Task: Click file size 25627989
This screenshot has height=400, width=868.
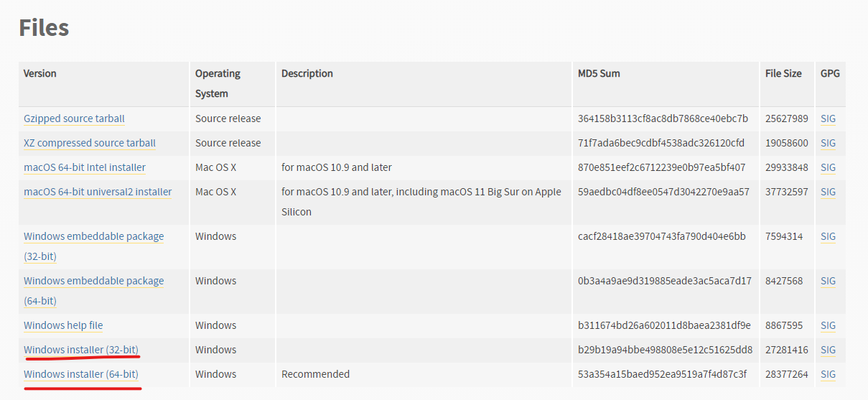Action: pos(786,118)
